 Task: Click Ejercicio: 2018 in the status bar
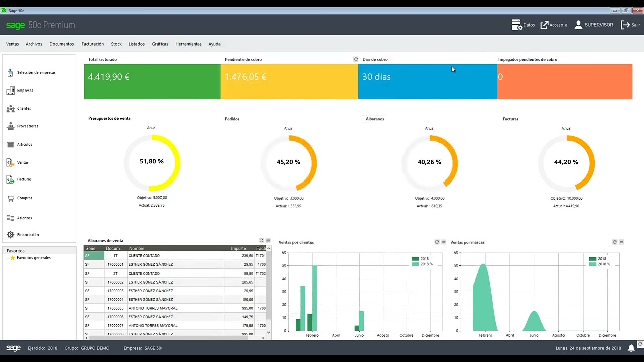click(x=43, y=348)
